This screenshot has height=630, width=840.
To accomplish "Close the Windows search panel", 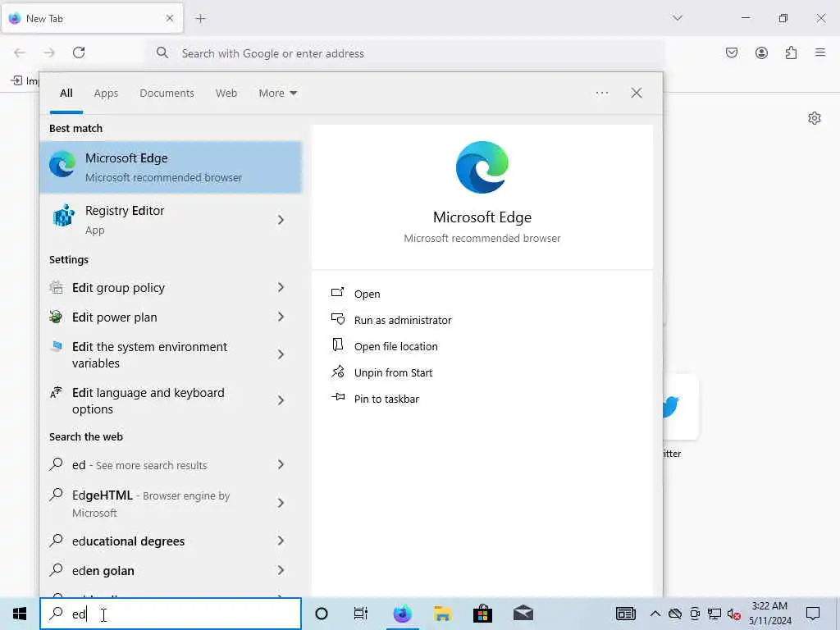I will coord(637,94).
